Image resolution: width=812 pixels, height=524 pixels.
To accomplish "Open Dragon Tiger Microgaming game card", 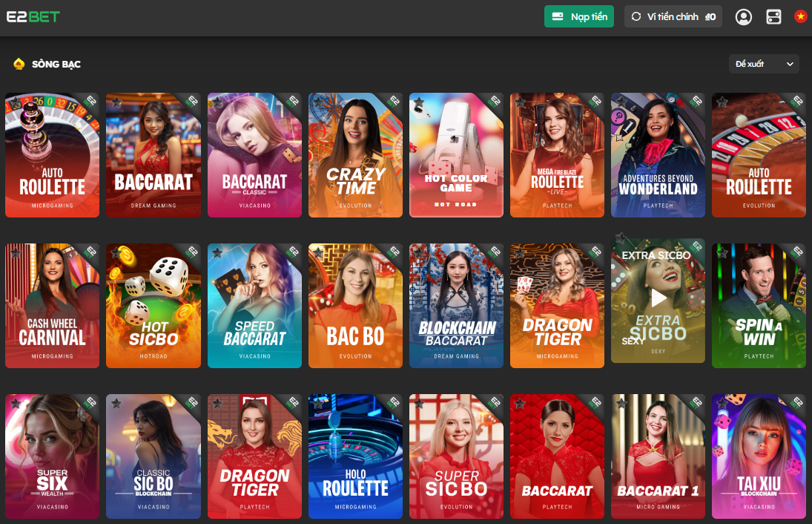I will 557,306.
